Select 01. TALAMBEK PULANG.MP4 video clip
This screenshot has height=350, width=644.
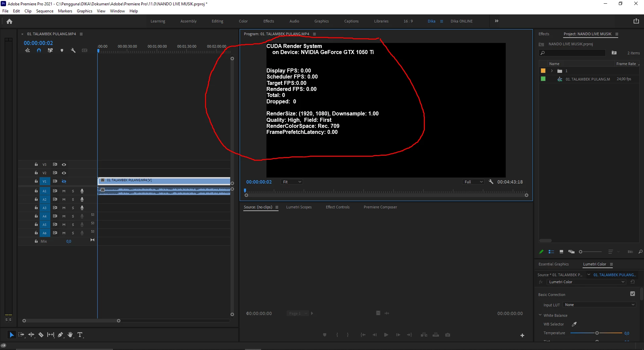pos(164,181)
